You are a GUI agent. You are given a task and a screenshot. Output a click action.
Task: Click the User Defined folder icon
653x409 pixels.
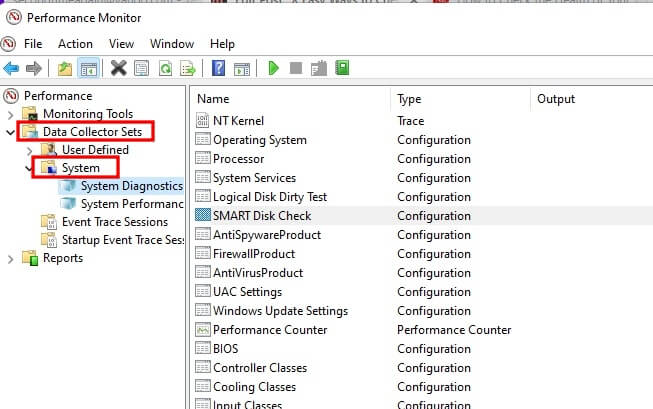click(x=49, y=150)
